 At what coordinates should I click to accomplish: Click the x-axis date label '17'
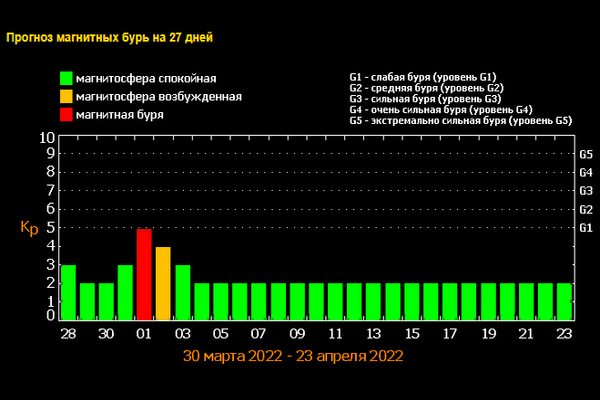pyautogui.click(x=450, y=334)
